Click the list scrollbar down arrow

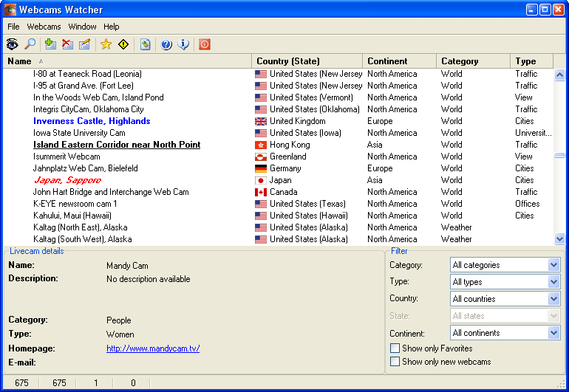click(x=559, y=238)
